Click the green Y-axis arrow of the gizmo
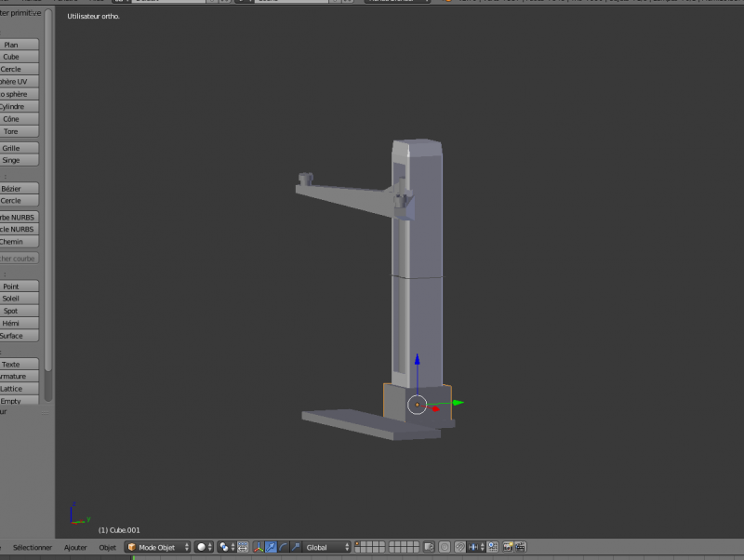 (x=457, y=403)
